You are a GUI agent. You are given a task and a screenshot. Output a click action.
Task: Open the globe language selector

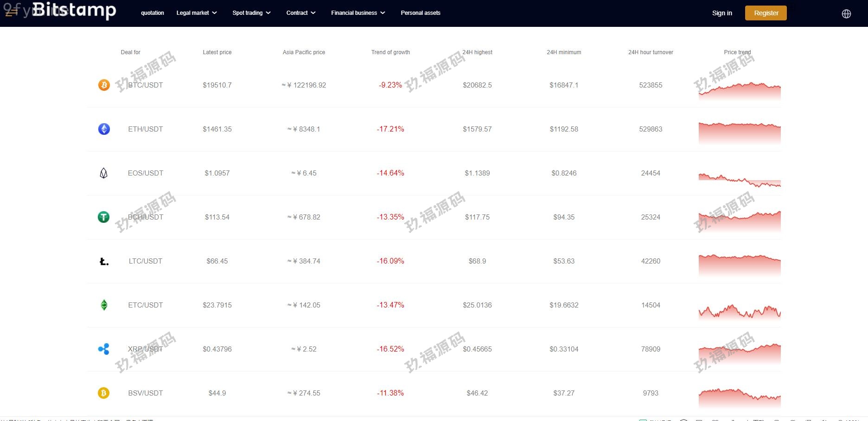coord(846,13)
